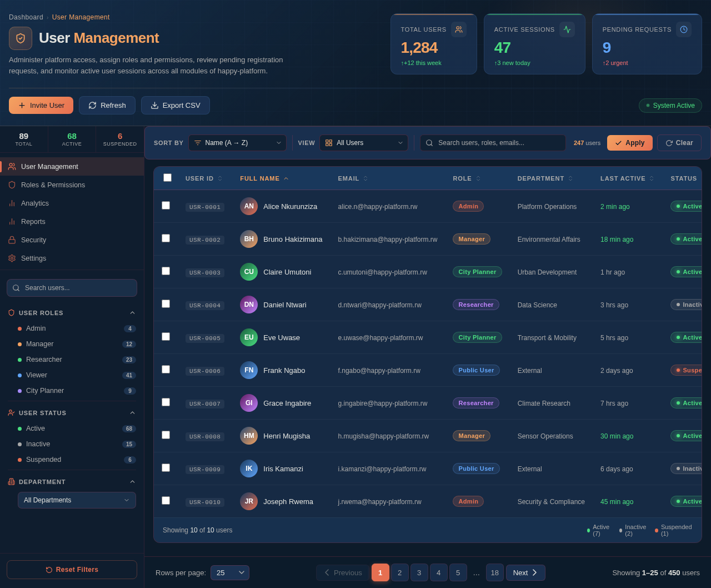Filter by City Planner role in sidebar
The image size is (711, 588).
point(77,391)
